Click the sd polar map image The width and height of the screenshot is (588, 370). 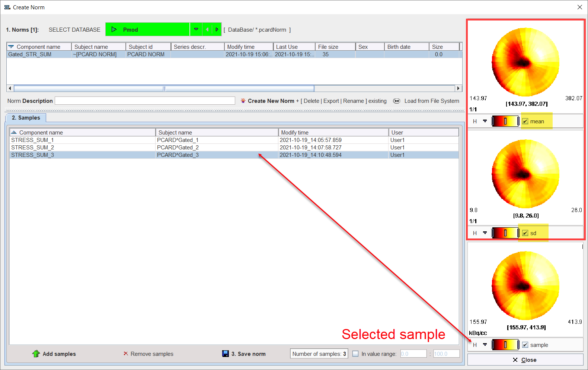[525, 174]
